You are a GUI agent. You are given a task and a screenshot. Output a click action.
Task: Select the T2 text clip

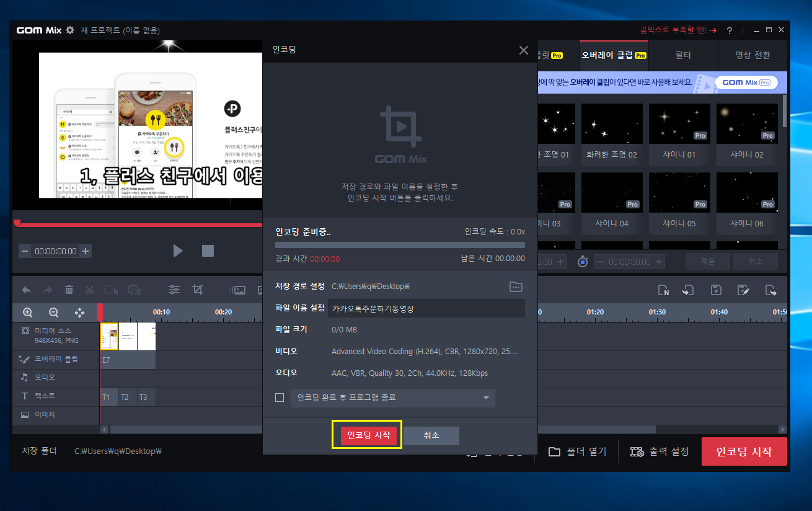point(128,397)
